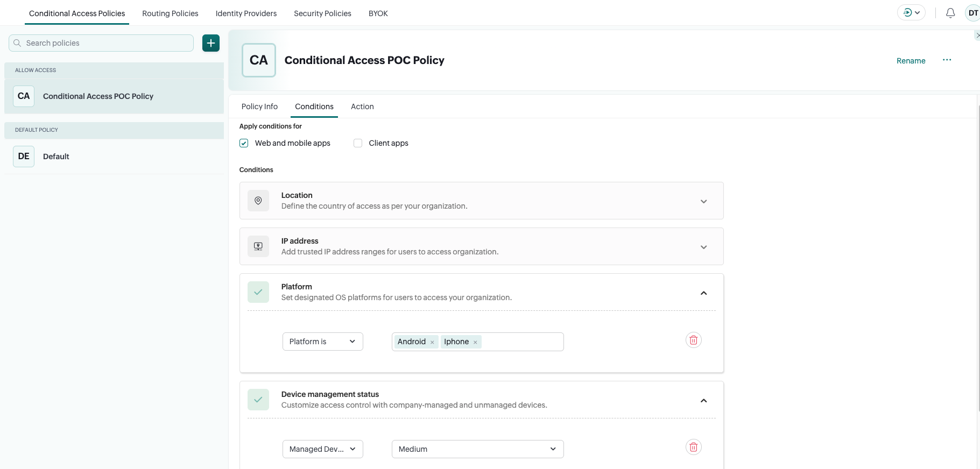Image resolution: width=980 pixels, height=469 pixels.
Task: Select the Default policy in sidebar
Action: 56,157
